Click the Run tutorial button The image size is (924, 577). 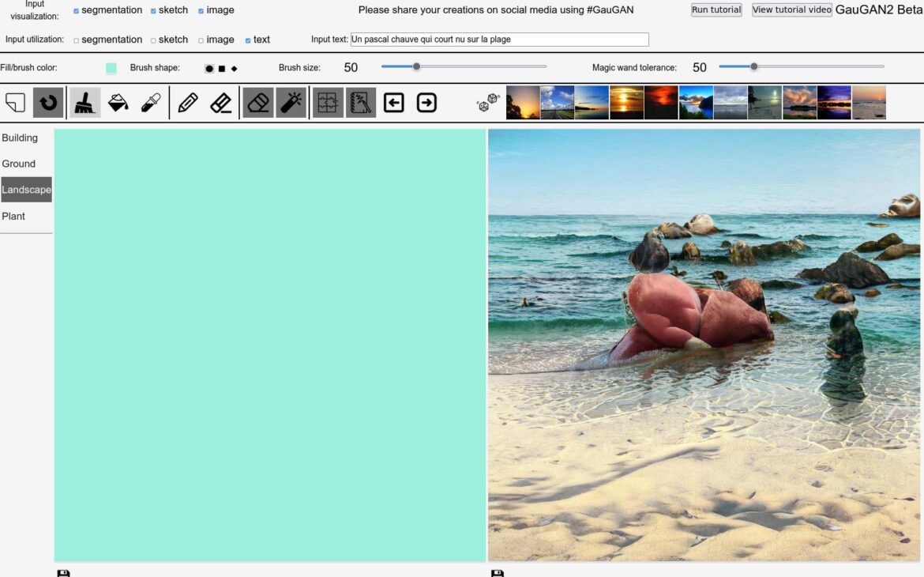pos(716,10)
